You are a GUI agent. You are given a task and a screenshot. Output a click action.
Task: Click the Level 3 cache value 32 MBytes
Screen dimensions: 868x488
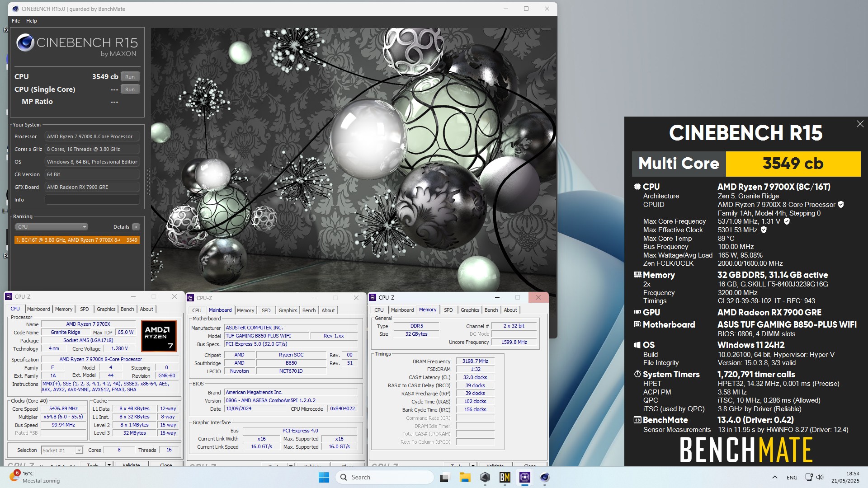tap(134, 433)
